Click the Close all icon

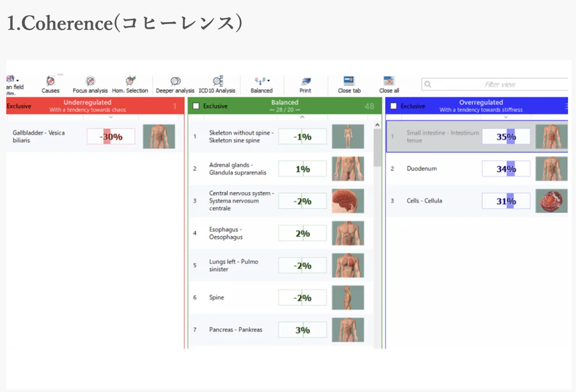(388, 84)
